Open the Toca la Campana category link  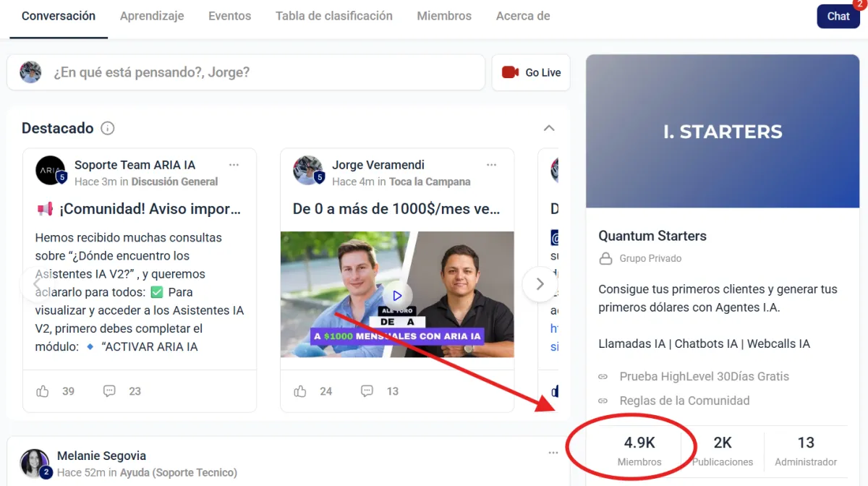pos(430,182)
